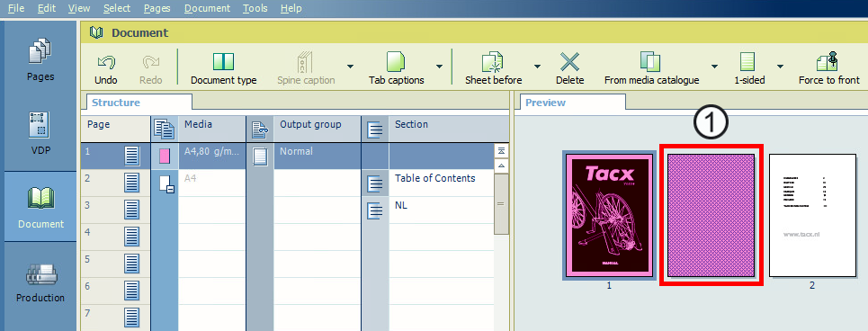868x331 pixels.
Task: Select page row 4
Action: click(x=115, y=237)
